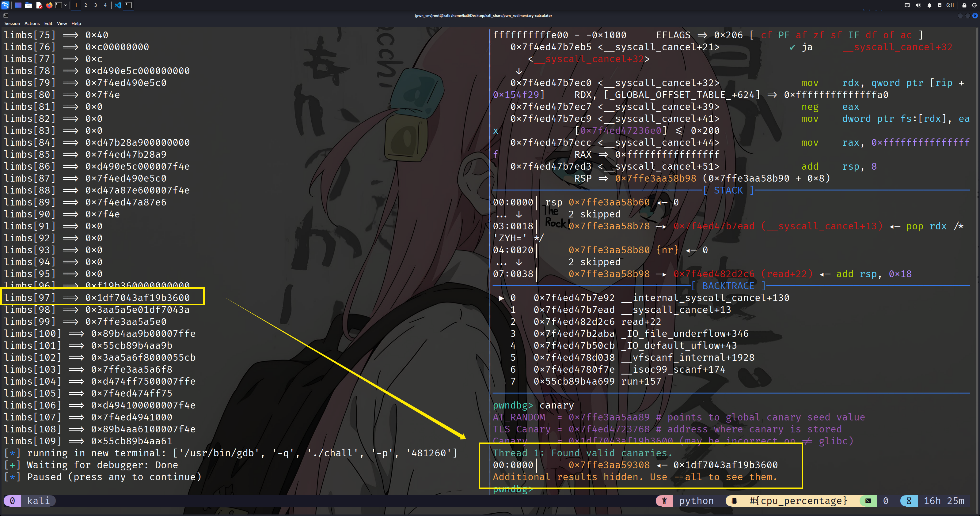This screenshot has height=516, width=980.
Task: Click the pink process icon in status bar
Action: (x=664, y=501)
